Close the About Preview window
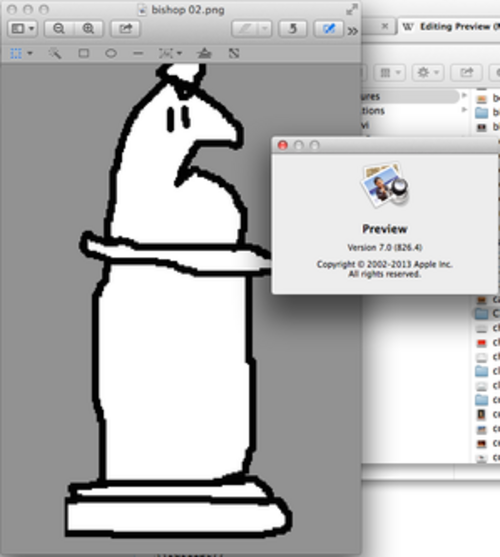The width and height of the screenshot is (500, 557). tap(283, 145)
